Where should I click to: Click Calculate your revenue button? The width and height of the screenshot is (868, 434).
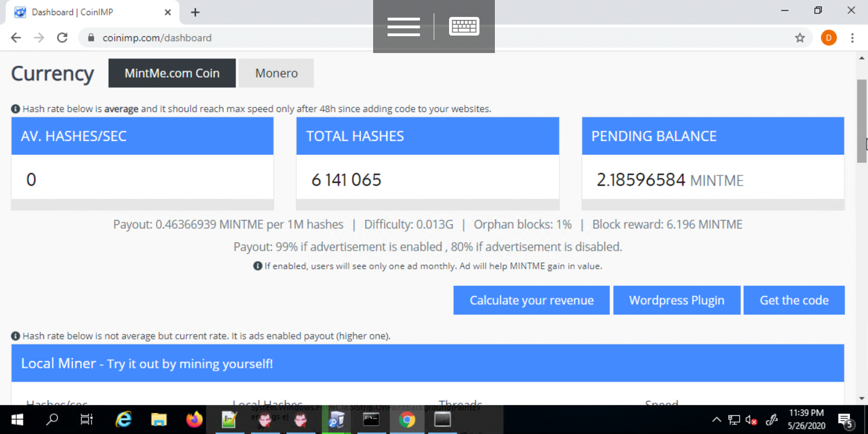(x=532, y=300)
